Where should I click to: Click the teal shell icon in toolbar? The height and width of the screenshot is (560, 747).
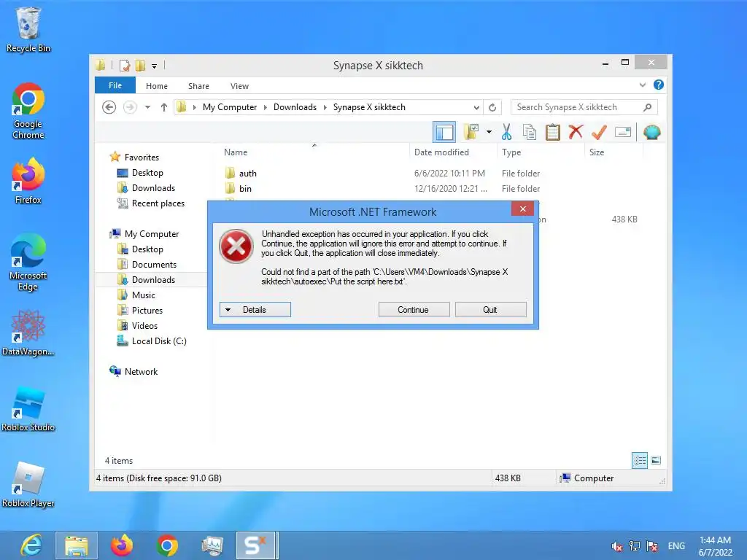(651, 132)
